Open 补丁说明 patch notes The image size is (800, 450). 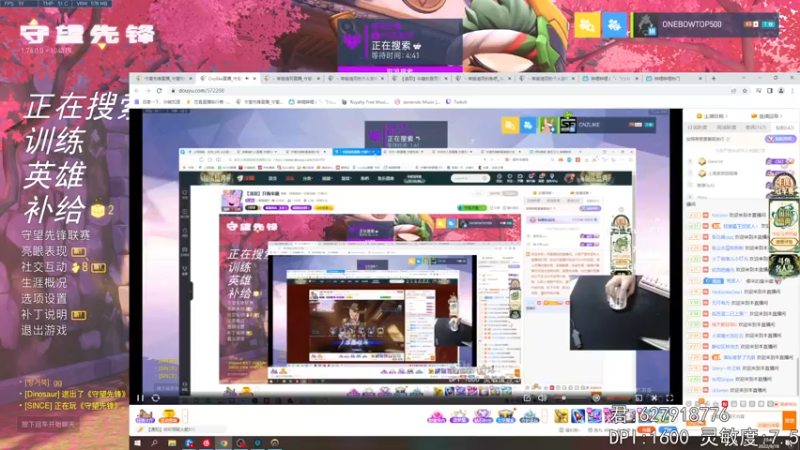pyautogui.click(x=44, y=314)
